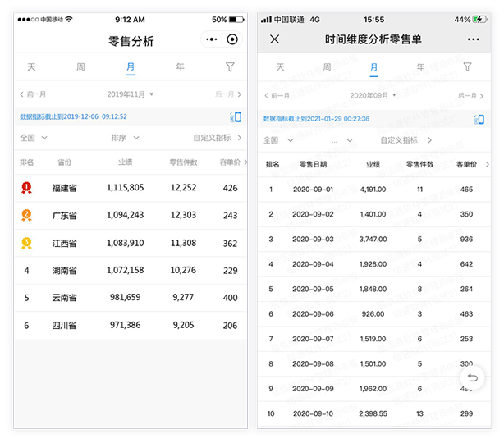Select the 福建省 row
Image resolution: width=504 pixels, height=443 pixels.
[x=131, y=188]
